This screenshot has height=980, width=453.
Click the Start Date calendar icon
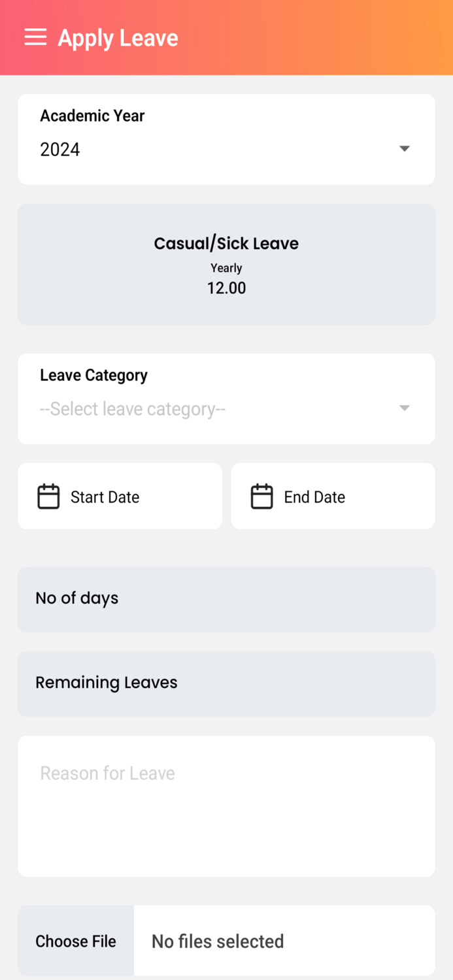pyautogui.click(x=48, y=497)
